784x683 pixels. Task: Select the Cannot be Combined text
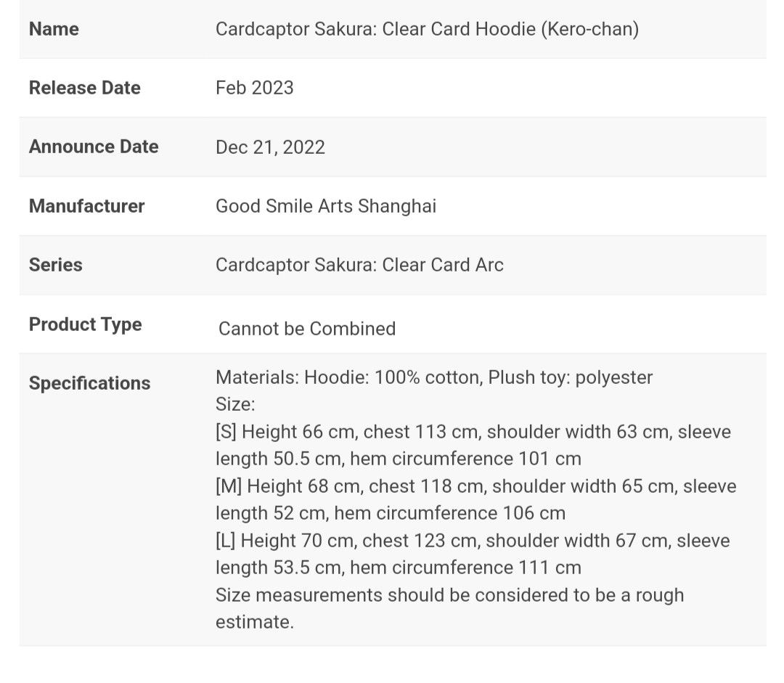point(306,329)
